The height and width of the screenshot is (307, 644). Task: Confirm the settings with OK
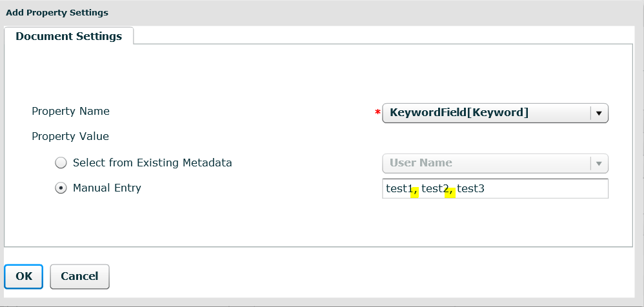click(24, 276)
